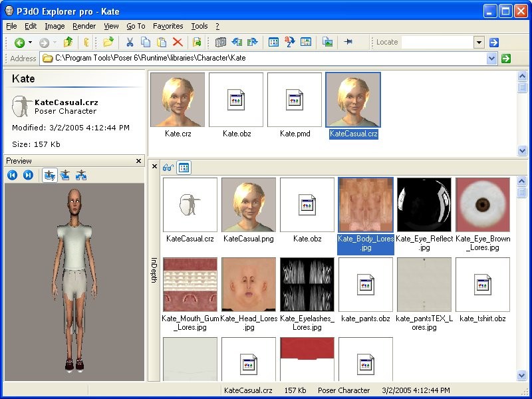Open the Render menu
Image resolution: width=532 pixels, height=399 pixels.
(84, 26)
